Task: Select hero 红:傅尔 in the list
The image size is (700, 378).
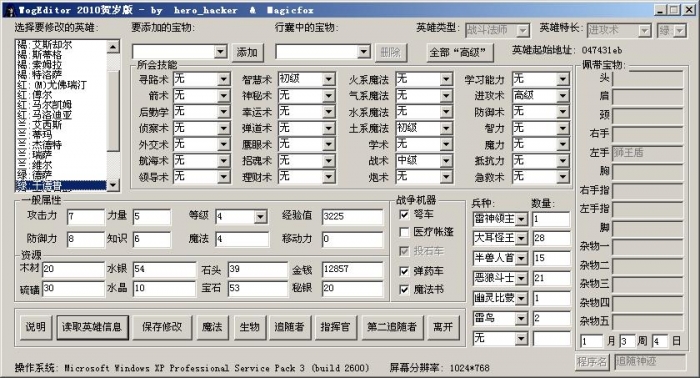Action: (35, 95)
